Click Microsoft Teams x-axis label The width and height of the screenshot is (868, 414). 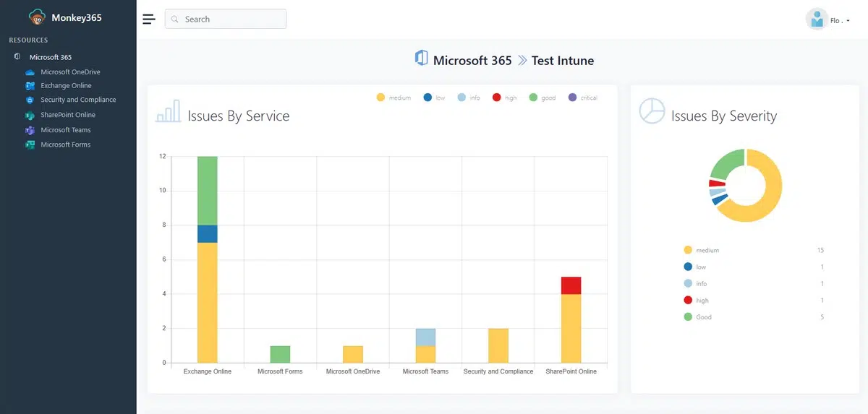(425, 371)
